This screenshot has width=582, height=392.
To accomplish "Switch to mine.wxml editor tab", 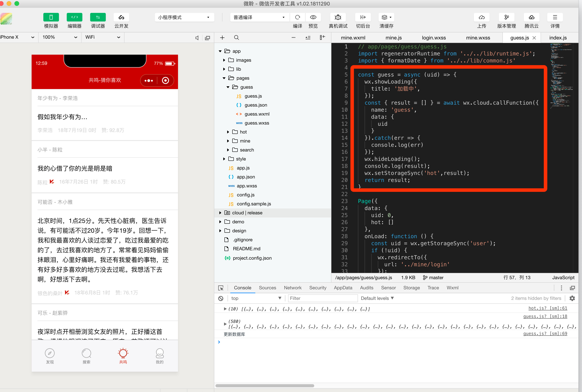I will click(x=353, y=38).
